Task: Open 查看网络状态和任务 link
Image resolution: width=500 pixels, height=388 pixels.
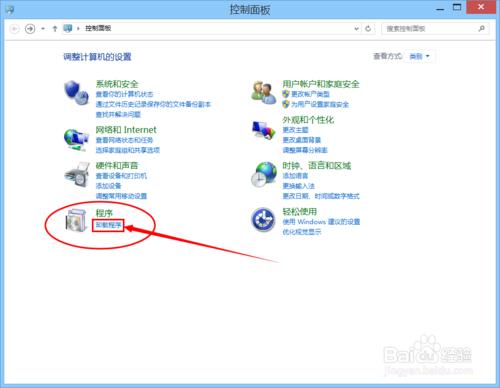Action: pyautogui.click(x=124, y=140)
